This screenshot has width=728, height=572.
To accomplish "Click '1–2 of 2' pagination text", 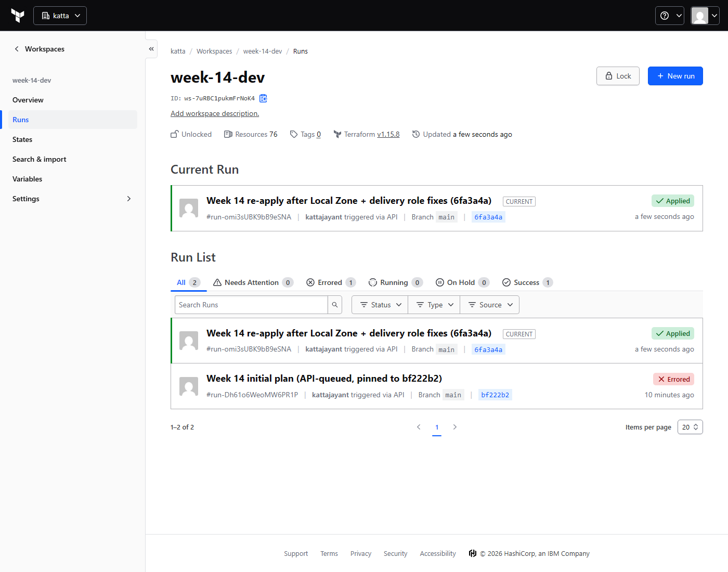I will pyautogui.click(x=182, y=427).
